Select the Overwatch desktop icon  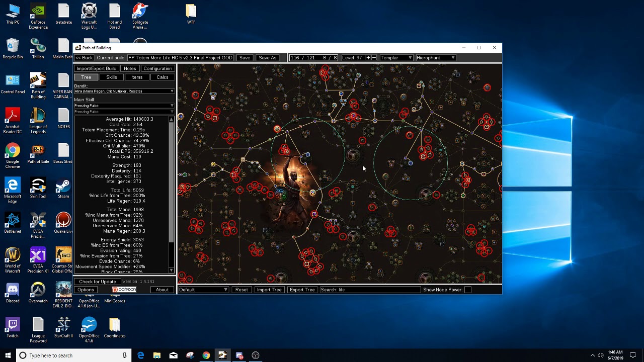[38, 293]
